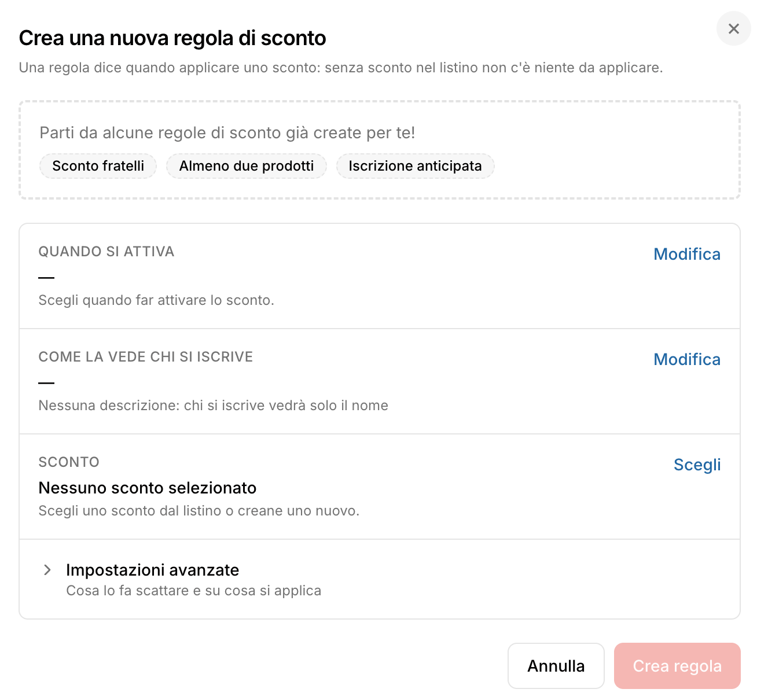Cancel with the Annulla button

tap(556, 666)
